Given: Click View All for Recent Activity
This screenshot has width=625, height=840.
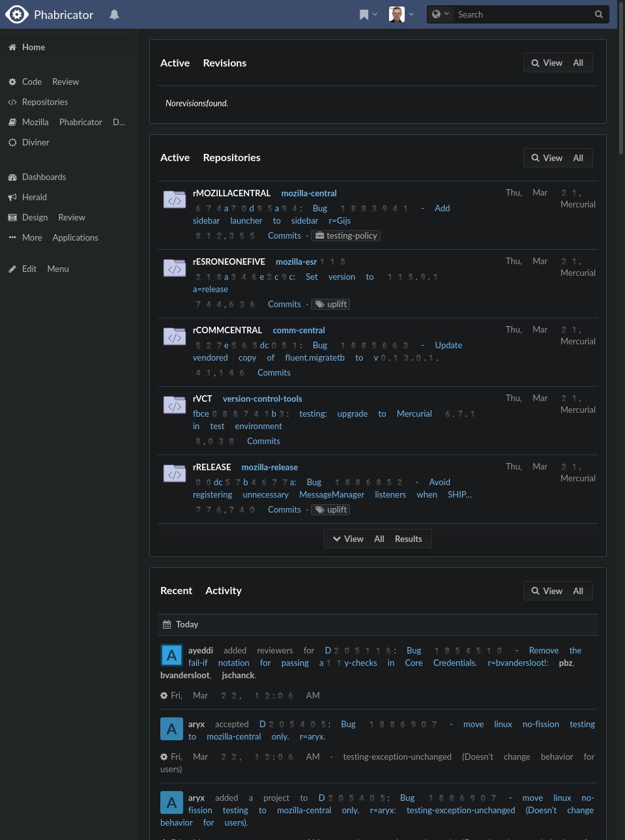Looking at the screenshot, I should click(558, 591).
